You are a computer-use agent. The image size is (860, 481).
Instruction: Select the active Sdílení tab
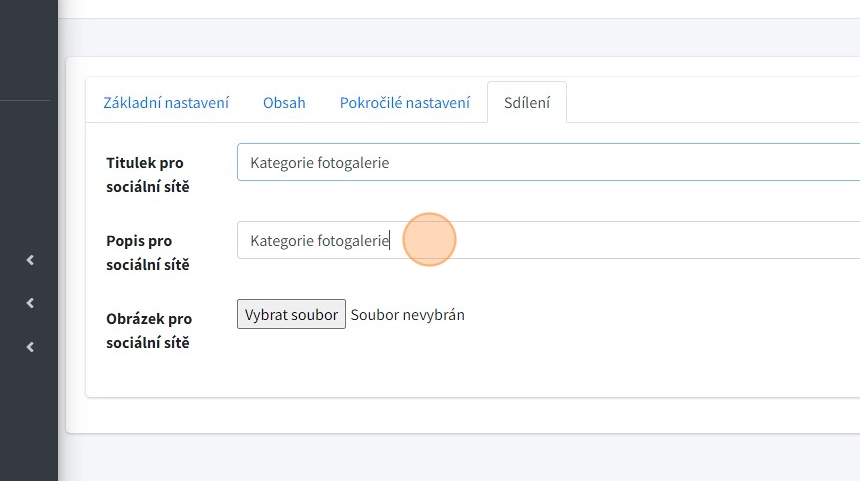pyautogui.click(x=526, y=102)
